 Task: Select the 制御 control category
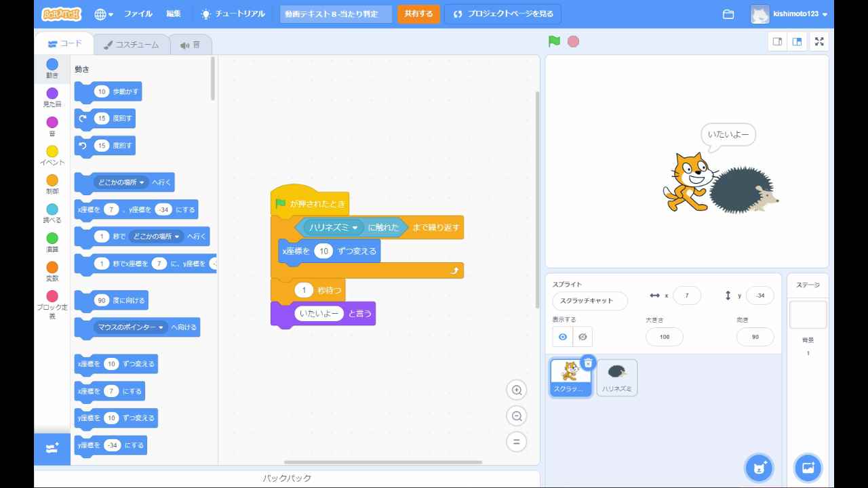[52, 185]
